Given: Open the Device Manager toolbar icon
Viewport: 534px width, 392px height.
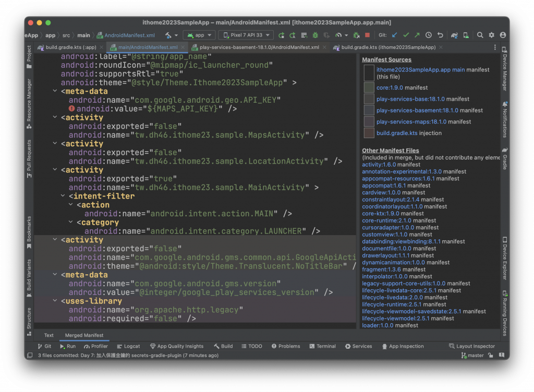Looking at the screenshot, I should (466, 35).
